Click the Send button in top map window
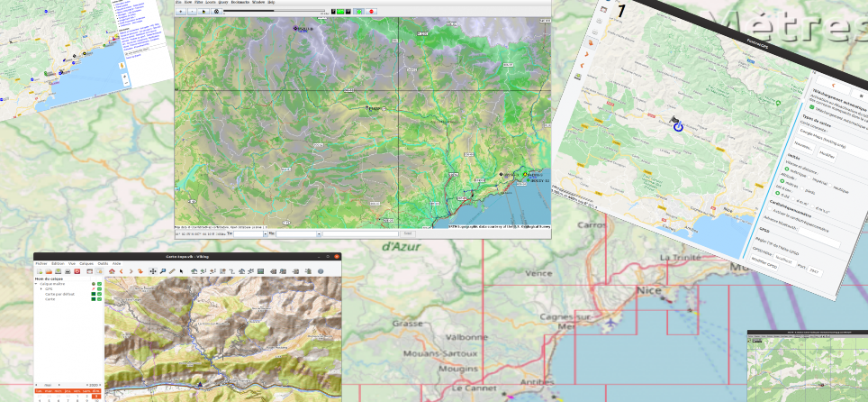The width and height of the screenshot is (868, 402). 408,233
